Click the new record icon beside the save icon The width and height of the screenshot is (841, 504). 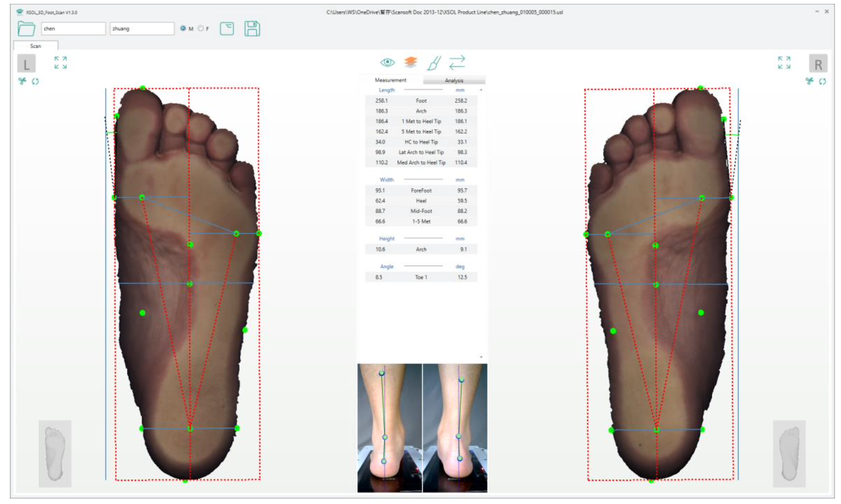tap(227, 28)
